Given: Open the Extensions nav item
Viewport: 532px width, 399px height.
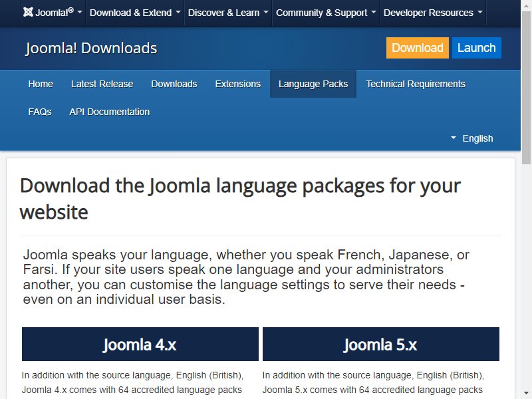Looking at the screenshot, I should pos(238,84).
